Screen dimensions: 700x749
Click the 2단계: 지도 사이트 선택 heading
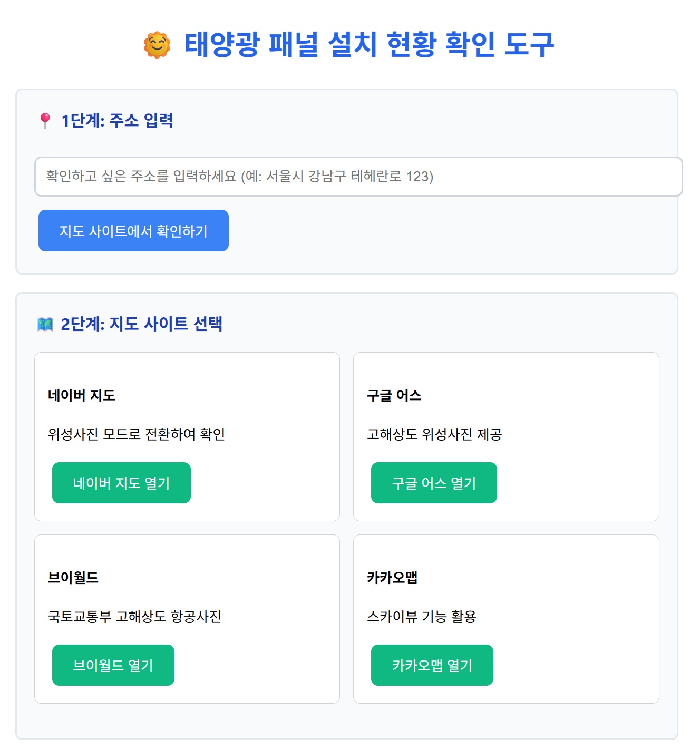coord(142,324)
